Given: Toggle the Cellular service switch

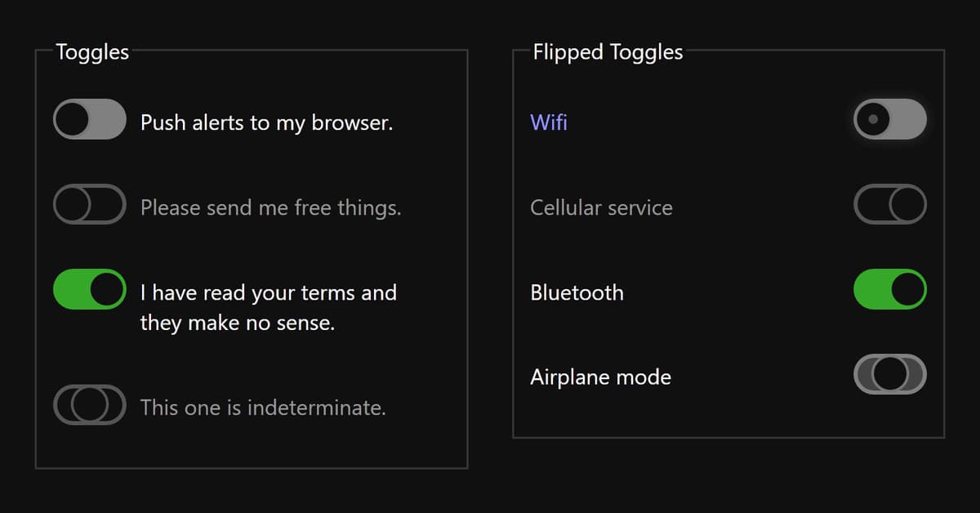Looking at the screenshot, I should point(890,204).
